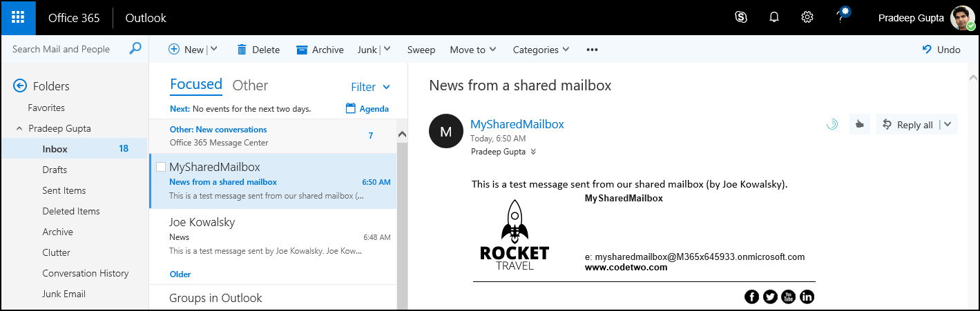Open the Office 365 app launcher grid

pyautogui.click(x=18, y=18)
